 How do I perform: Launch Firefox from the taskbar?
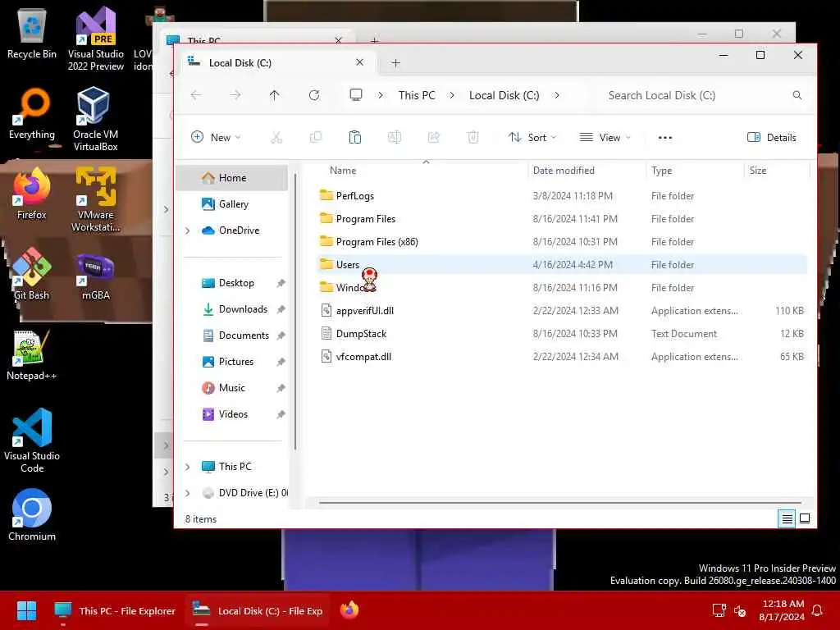[349, 610]
